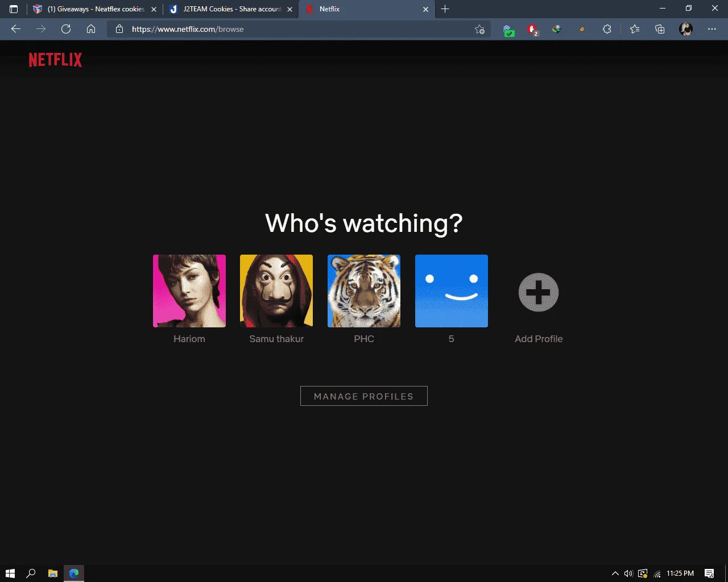
Task: Open the volume control in system tray
Action: (628, 573)
